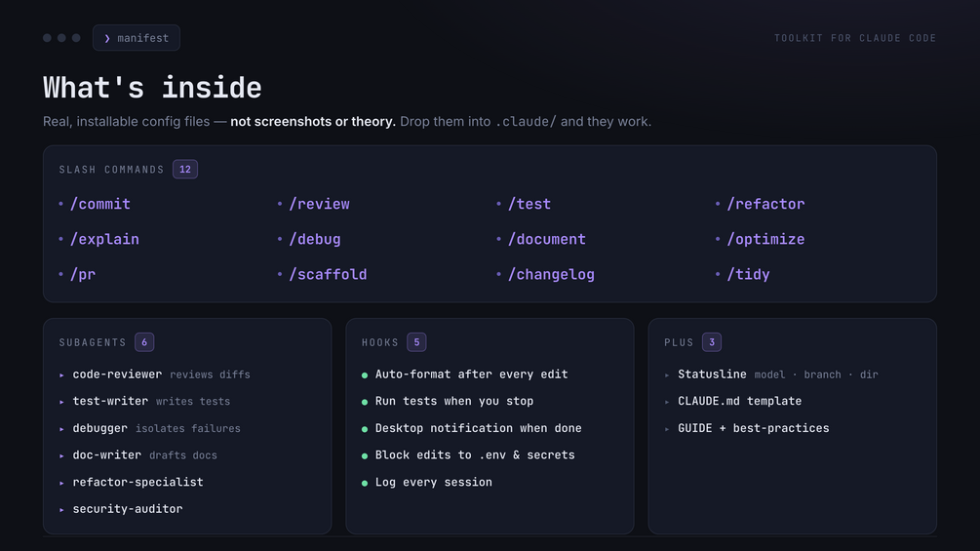Click the SUBAGENTS section header

click(x=93, y=342)
